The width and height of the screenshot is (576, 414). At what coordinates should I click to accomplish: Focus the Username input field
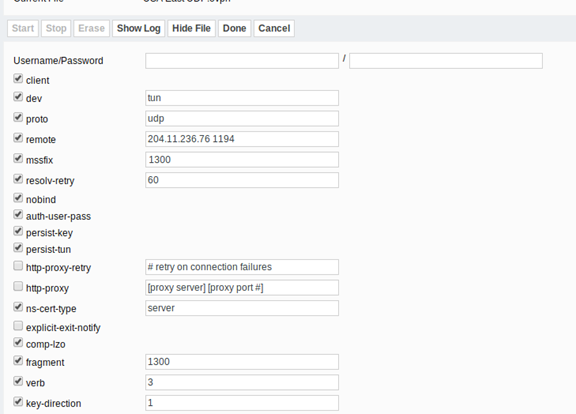click(x=242, y=61)
